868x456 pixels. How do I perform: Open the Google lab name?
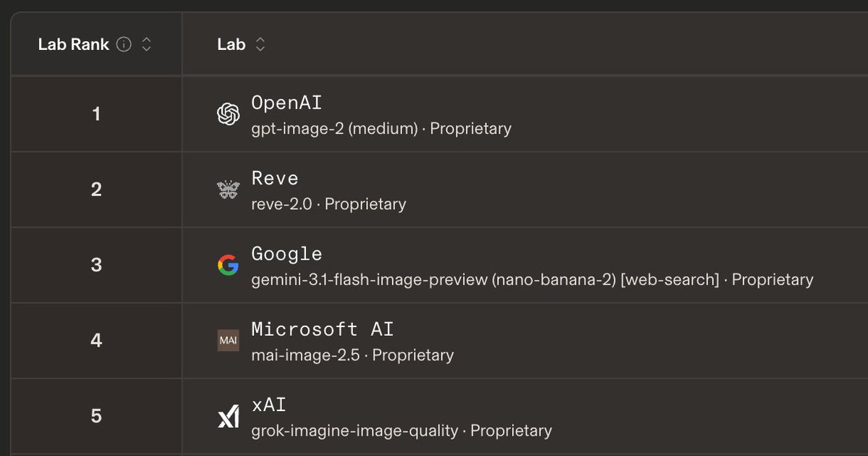coord(286,254)
